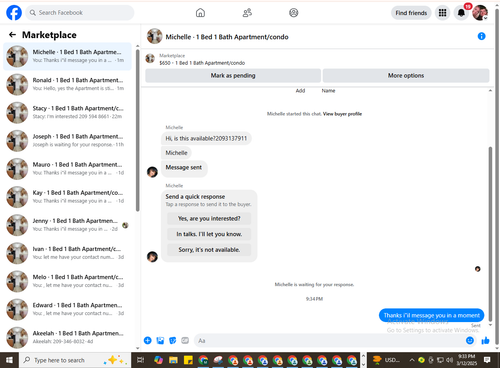
Task: Click the Search Facebook field
Action: tap(80, 13)
